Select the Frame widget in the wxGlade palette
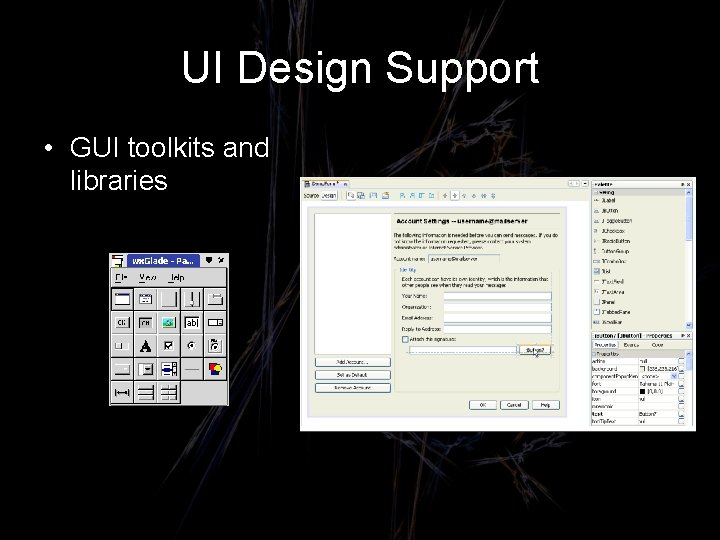 [x=122, y=299]
